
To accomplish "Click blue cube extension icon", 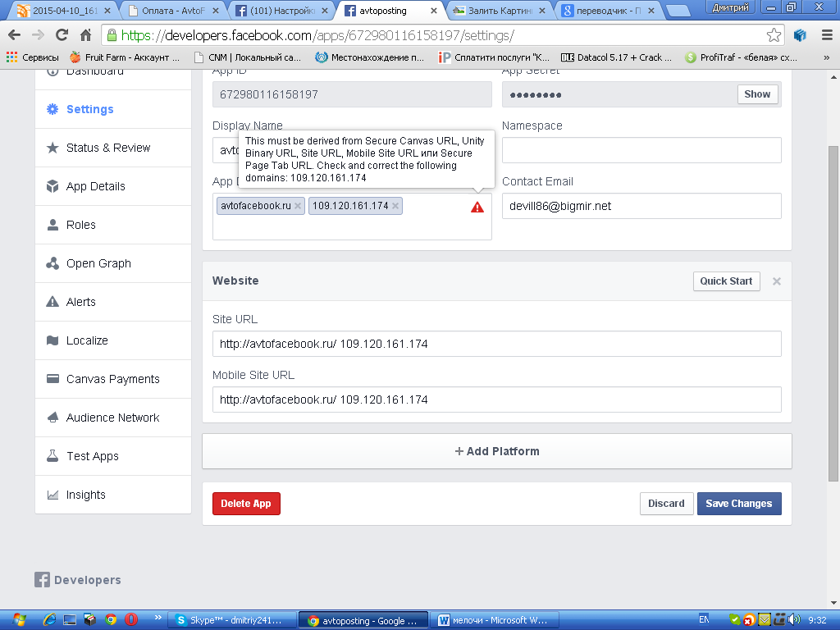I will pos(800,35).
